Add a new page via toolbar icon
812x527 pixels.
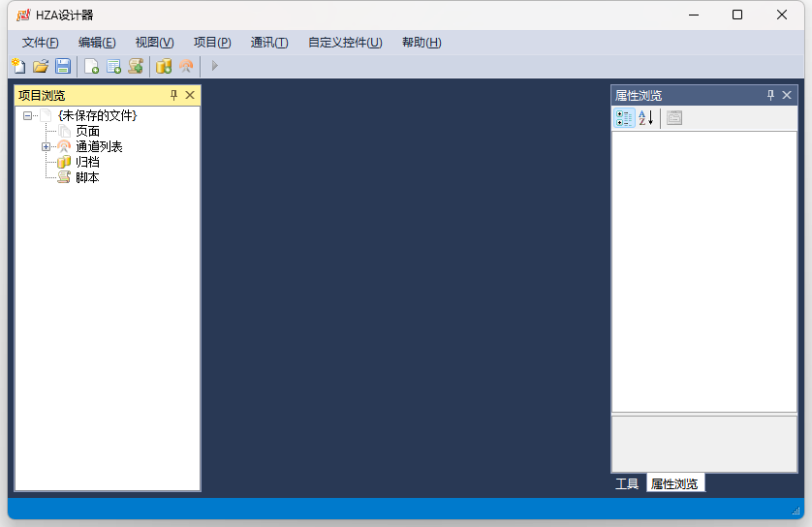click(92, 66)
